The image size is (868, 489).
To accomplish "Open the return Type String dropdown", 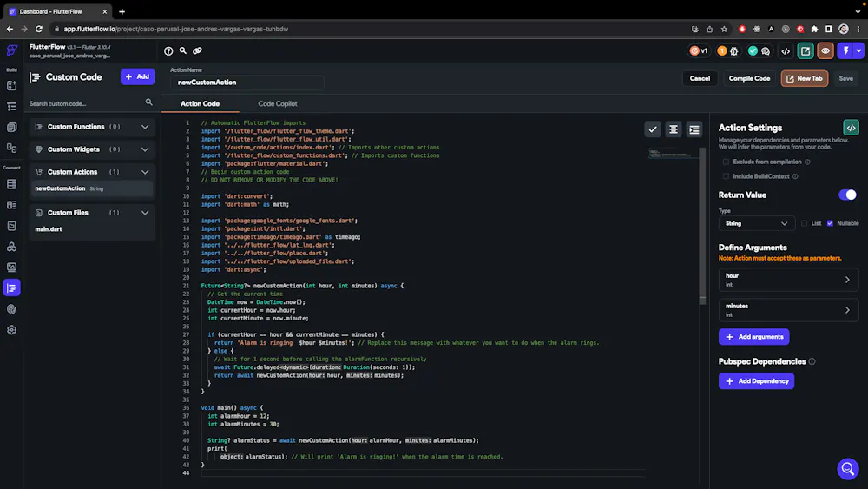I will [x=756, y=223].
